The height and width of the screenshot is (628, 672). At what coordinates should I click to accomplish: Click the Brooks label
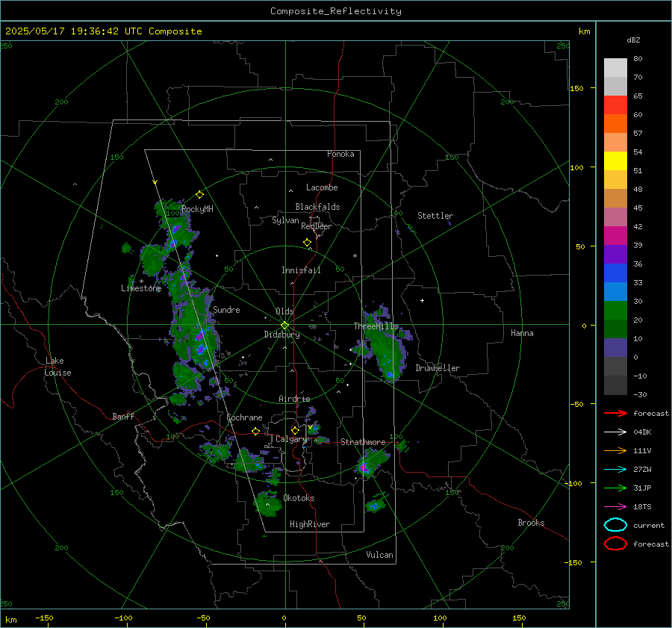[531, 523]
